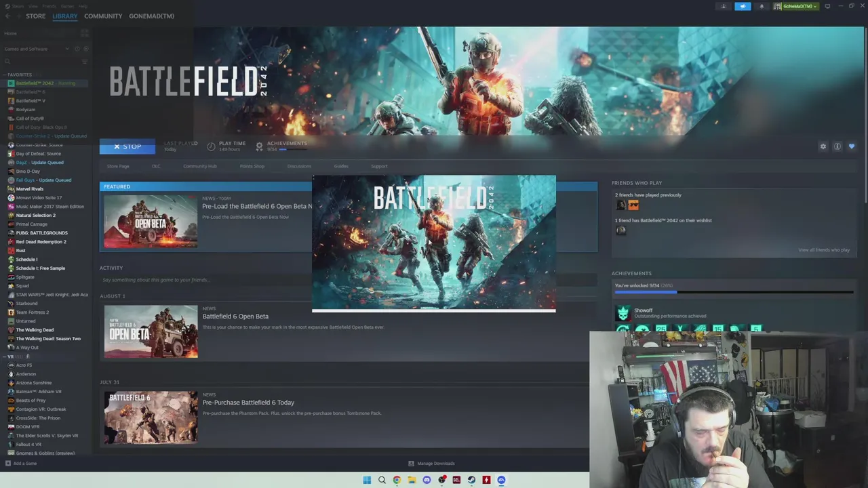
Task: Open the GONEMAD(TM) profile tab
Action: (151, 16)
